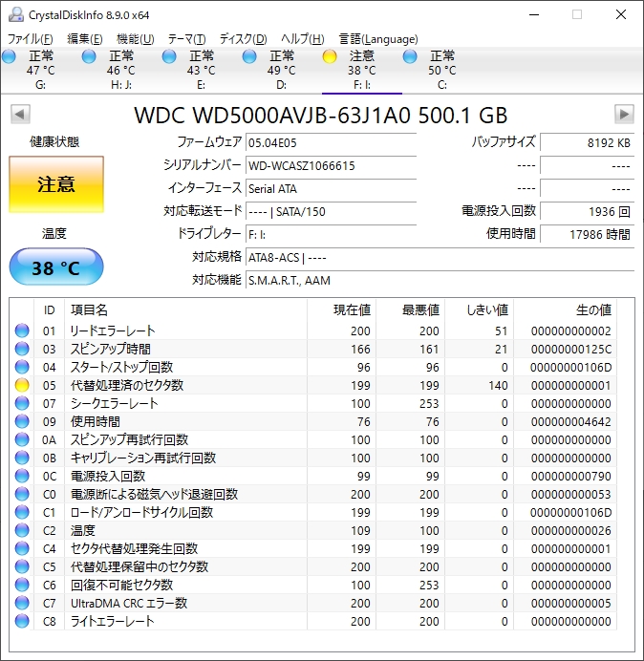This screenshot has width=644, height=661.
Task: Click blue status orb of attribute 07
Action: (x=22, y=403)
